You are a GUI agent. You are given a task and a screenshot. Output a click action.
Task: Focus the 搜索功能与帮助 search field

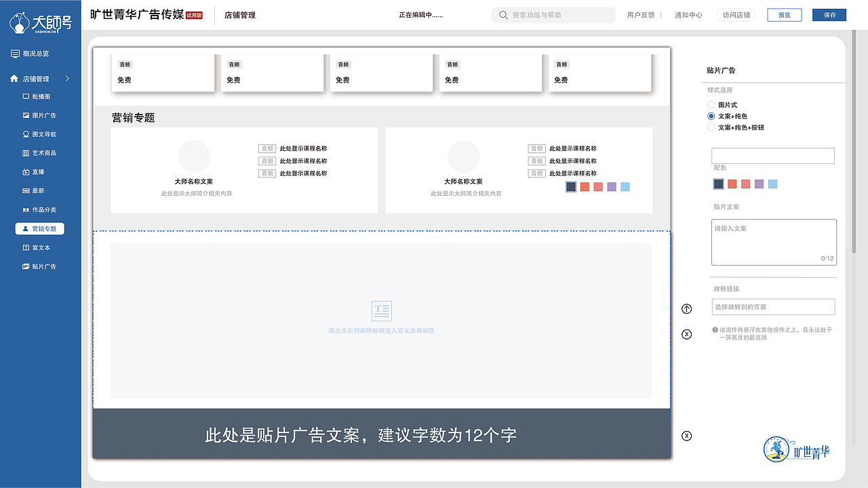coord(553,15)
